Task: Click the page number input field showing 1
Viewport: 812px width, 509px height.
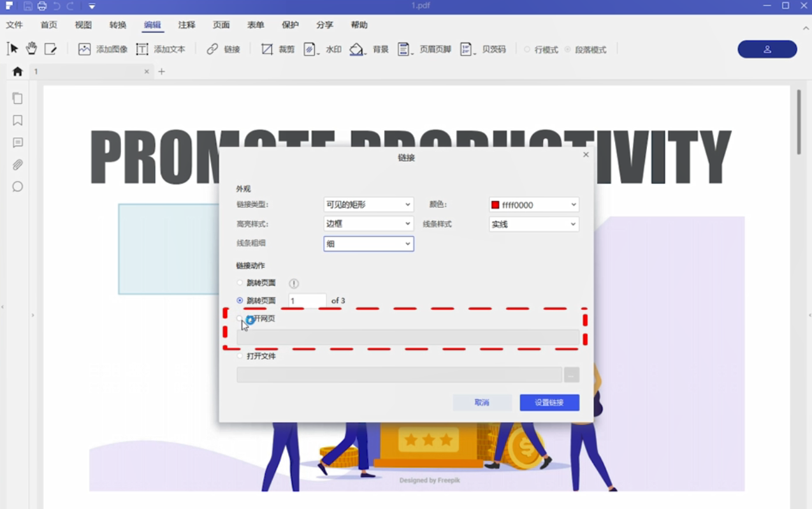Action: click(x=307, y=300)
